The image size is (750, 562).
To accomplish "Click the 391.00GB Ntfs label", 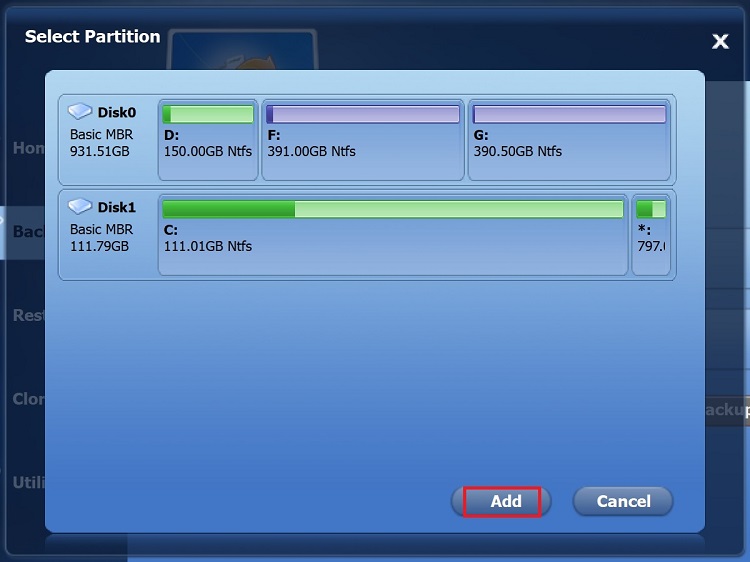I will point(311,151).
